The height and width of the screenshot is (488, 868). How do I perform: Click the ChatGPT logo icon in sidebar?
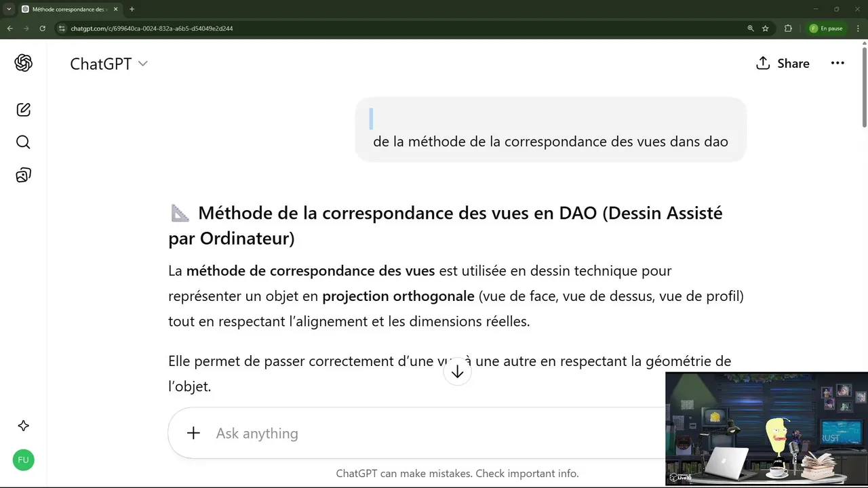pos(23,63)
